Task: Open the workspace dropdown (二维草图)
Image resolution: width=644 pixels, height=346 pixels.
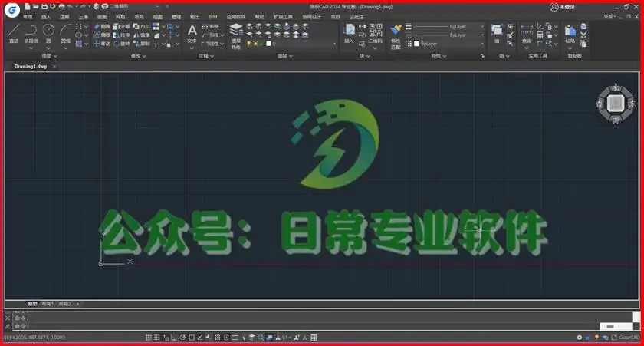Action: pyautogui.click(x=133, y=7)
